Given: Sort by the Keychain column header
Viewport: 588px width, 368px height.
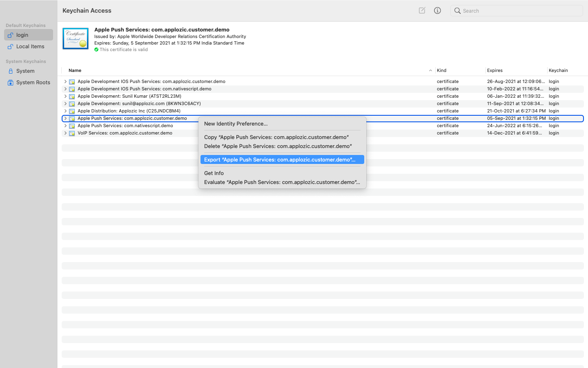Looking at the screenshot, I should tap(558, 70).
